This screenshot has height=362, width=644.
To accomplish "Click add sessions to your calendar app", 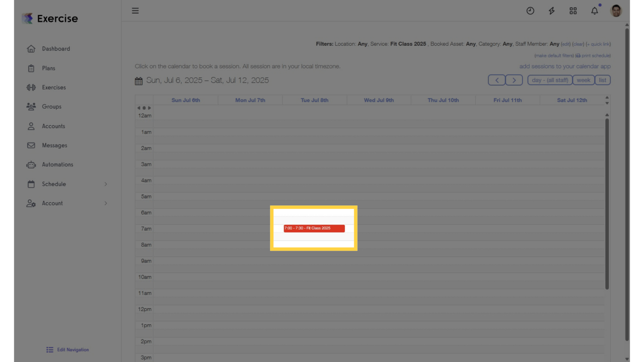I will (565, 66).
